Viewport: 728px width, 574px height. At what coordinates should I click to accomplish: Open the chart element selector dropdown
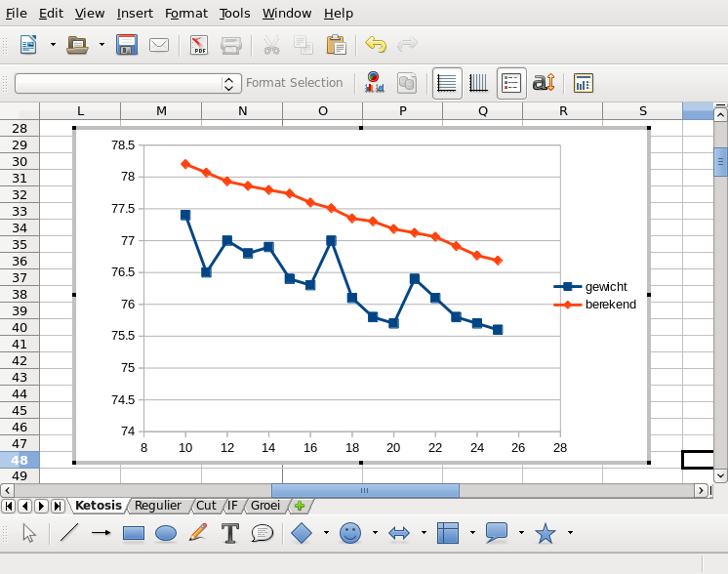point(230,84)
